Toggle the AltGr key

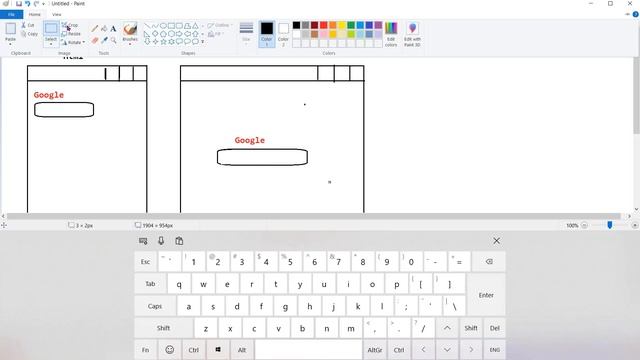click(375, 350)
